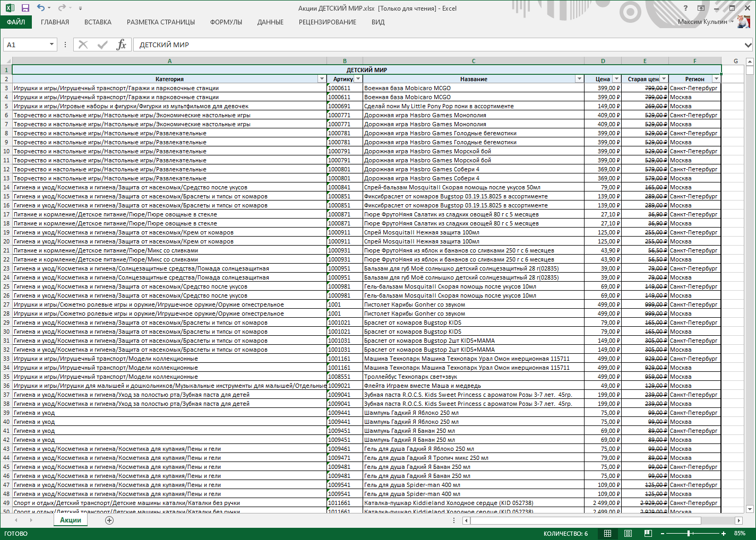Click КОЛИЧЕСТВО: 6 in status bar
The width and height of the screenshot is (756, 540).
coord(565,533)
